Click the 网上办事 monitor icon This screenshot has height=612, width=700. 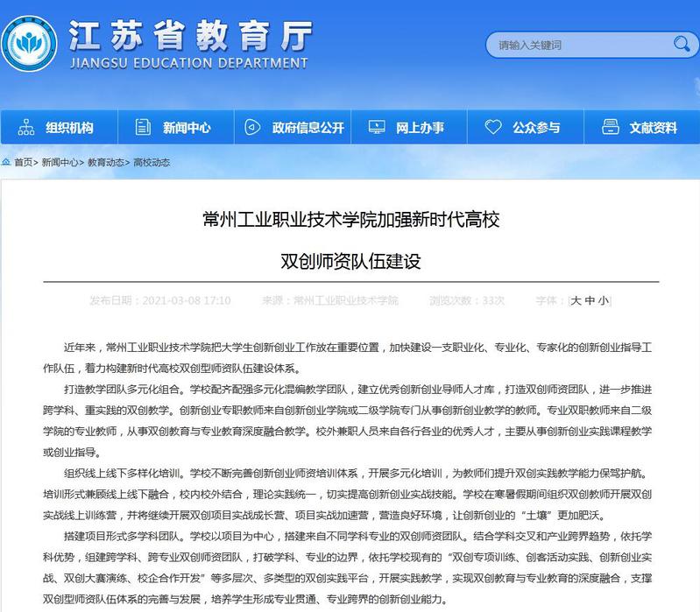tap(376, 128)
